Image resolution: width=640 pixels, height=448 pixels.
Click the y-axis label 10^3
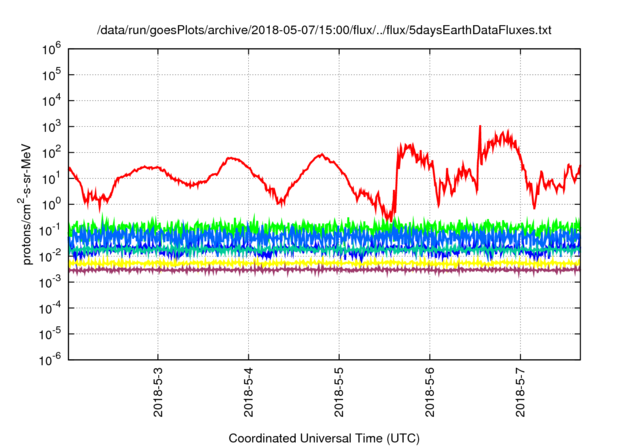tap(51, 127)
